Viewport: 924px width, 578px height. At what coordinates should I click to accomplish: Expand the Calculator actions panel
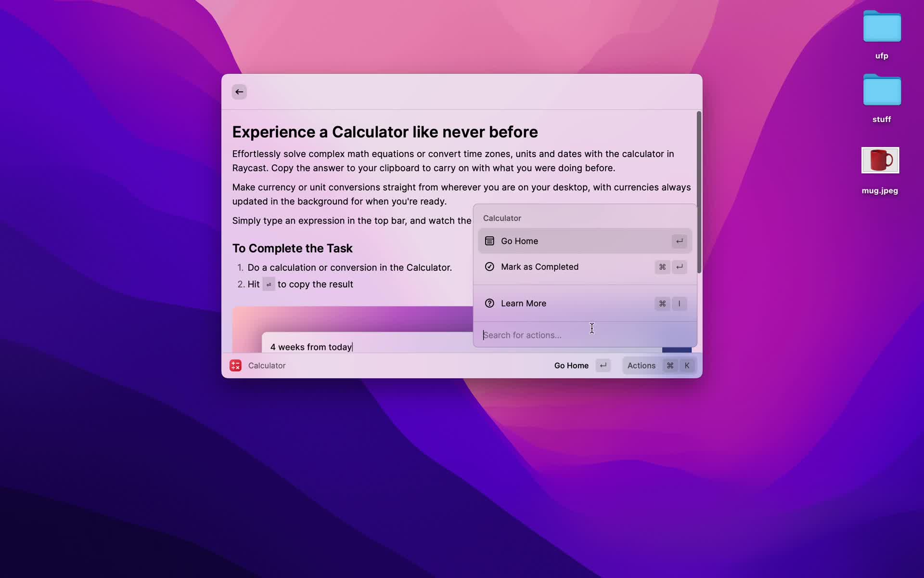pyautogui.click(x=642, y=366)
